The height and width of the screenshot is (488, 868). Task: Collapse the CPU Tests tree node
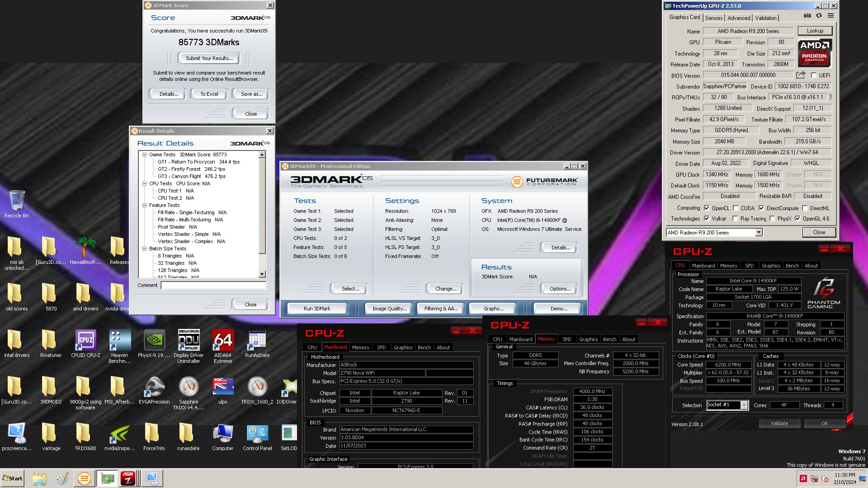[145, 183]
